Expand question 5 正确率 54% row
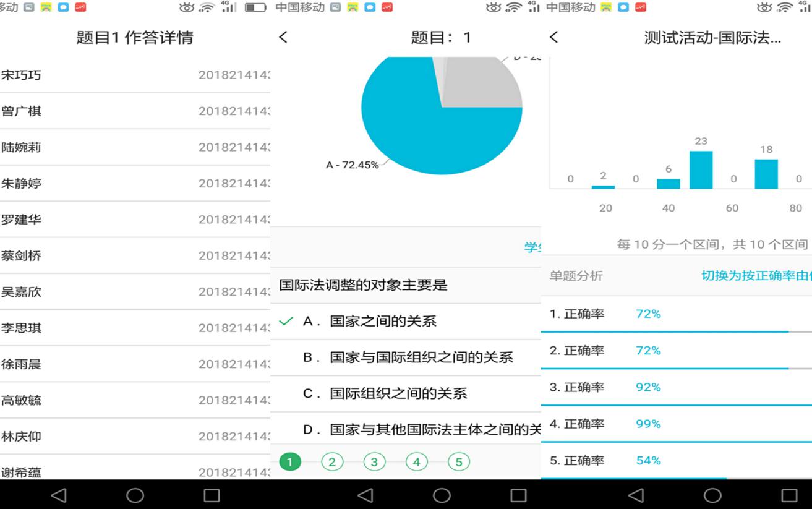 coord(676,461)
